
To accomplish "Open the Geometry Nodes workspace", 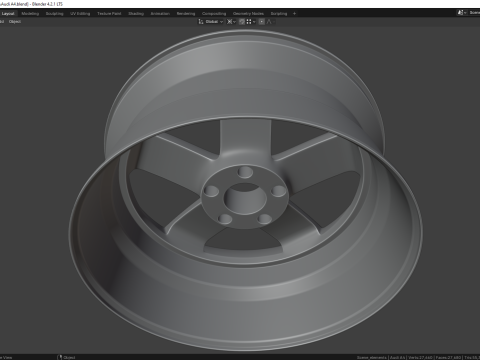I will [x=248, y=14].
